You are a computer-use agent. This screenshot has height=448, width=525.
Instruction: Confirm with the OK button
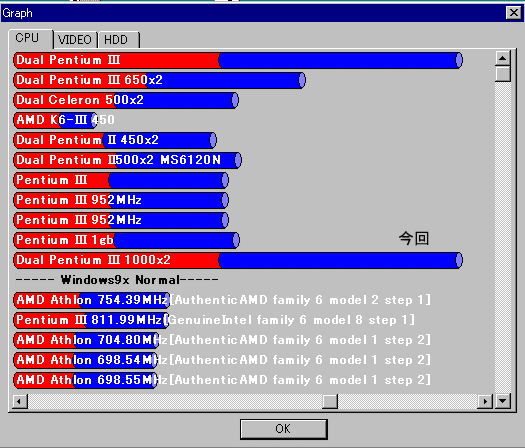point(284,429)
